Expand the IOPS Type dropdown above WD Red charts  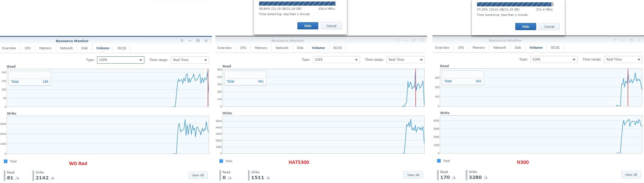click(121, 60)
